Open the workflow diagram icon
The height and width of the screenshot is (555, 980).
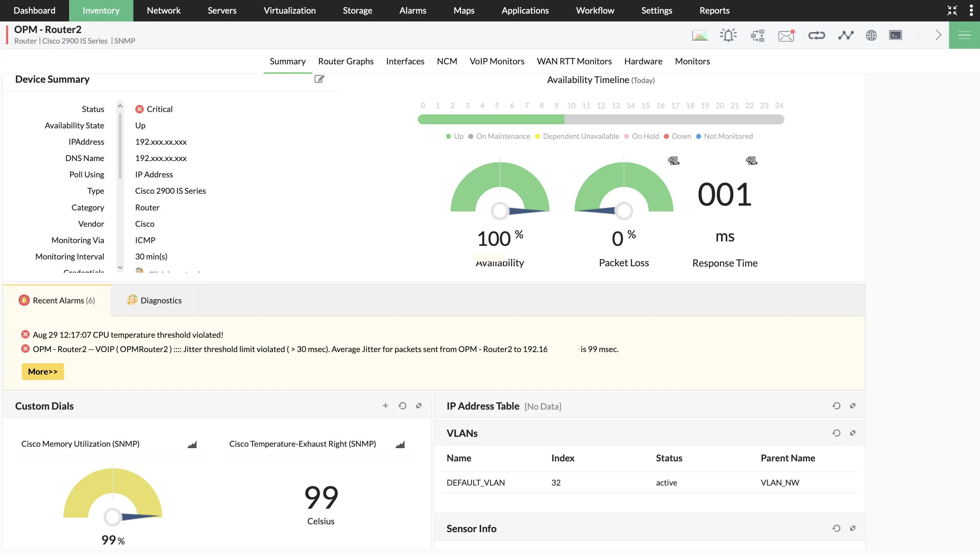click(x=757, y=35)
